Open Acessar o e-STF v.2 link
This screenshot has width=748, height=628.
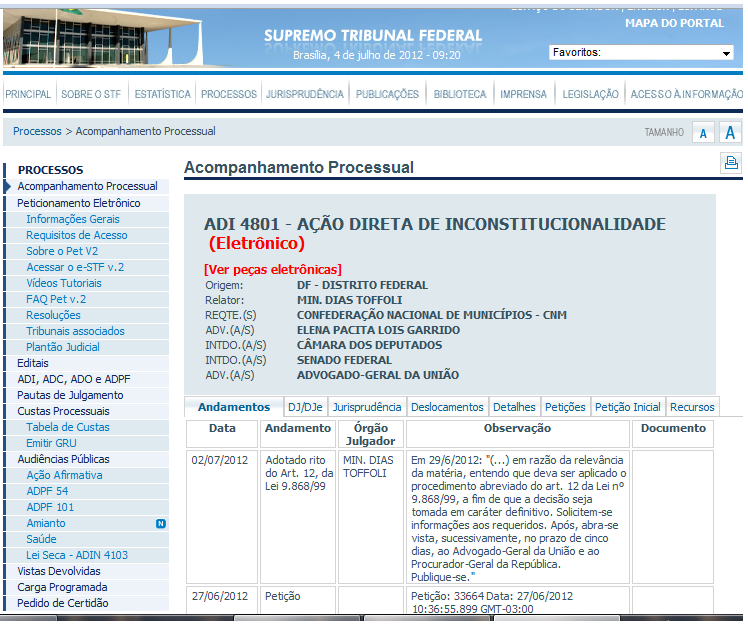pos(75,267)
